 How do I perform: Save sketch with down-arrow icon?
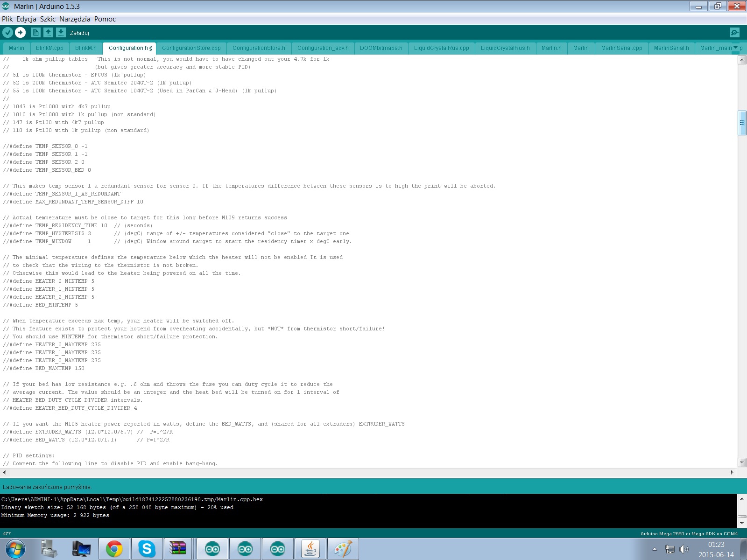(x=61, y=32)
